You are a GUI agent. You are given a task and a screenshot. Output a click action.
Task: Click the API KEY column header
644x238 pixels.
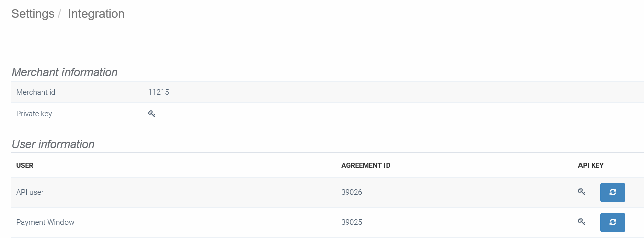click(x=591, y=165)
